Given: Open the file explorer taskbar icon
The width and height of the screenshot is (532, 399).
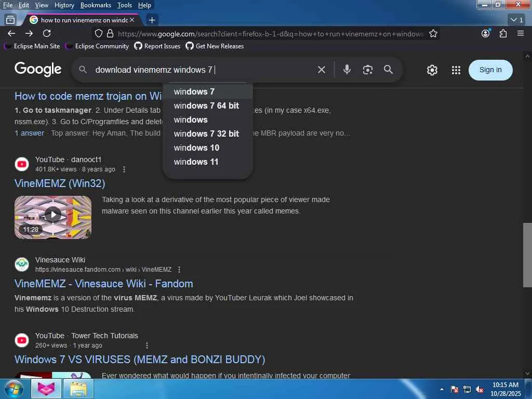Looking at the screenshot, I should click(x=78, y=389).
